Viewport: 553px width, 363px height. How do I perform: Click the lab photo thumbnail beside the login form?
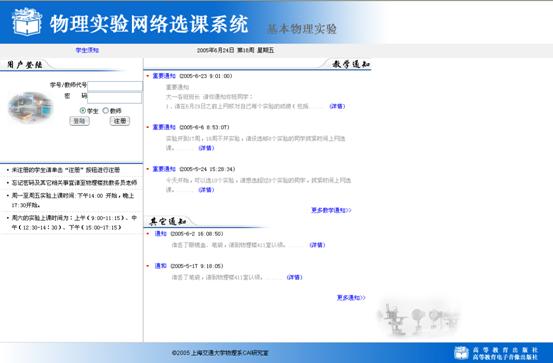[x=31, y=107]
